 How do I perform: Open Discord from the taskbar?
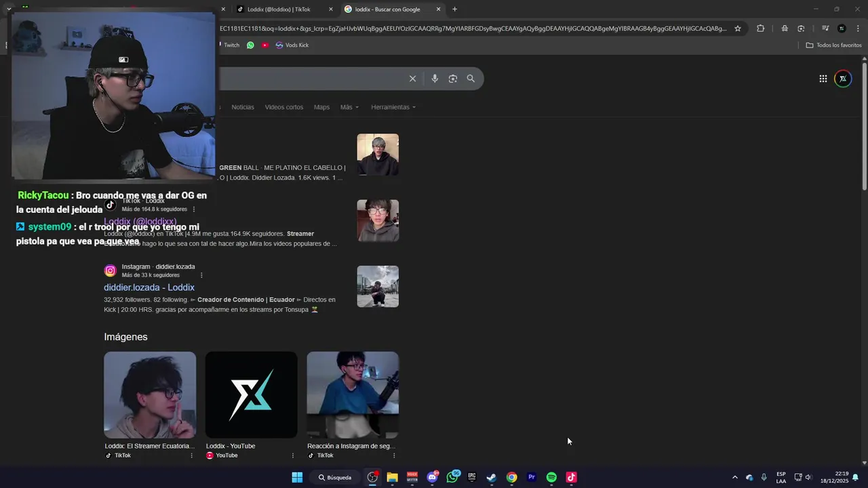432,477
